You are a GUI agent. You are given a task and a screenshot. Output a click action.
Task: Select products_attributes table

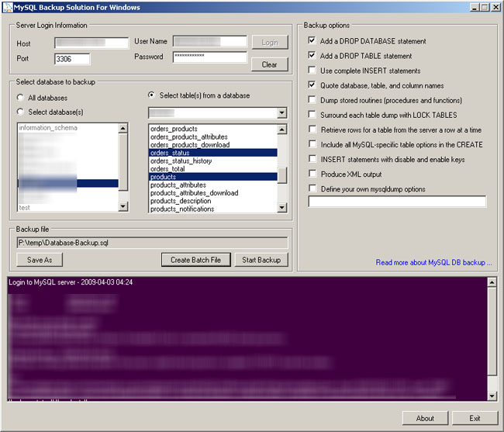[212, 185]
